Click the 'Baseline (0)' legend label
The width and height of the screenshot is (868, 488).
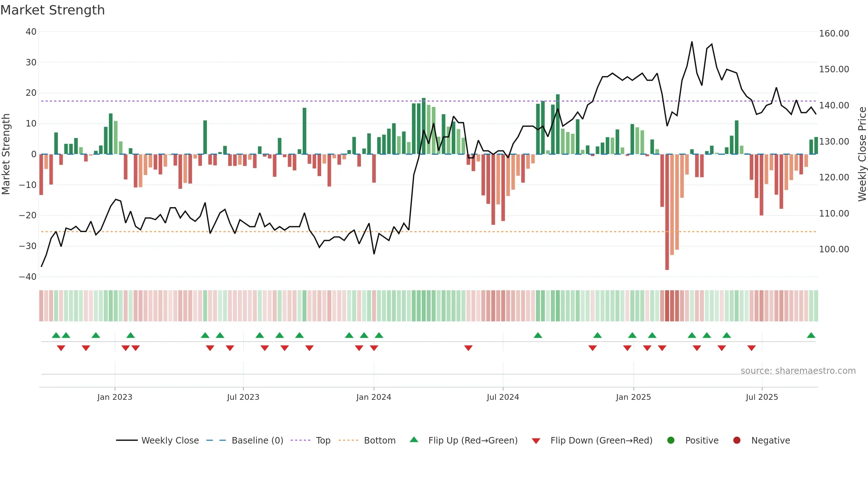[x=258, y=441]
